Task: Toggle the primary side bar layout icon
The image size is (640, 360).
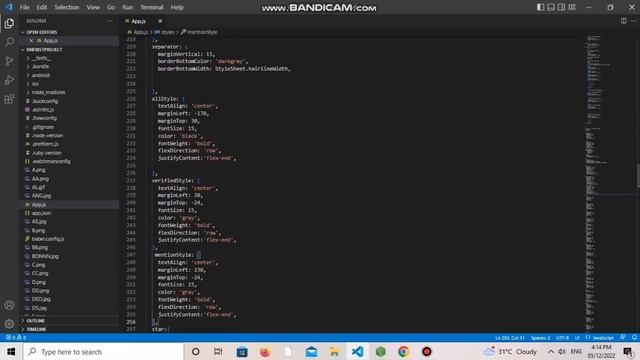Action: pos(540,7)
